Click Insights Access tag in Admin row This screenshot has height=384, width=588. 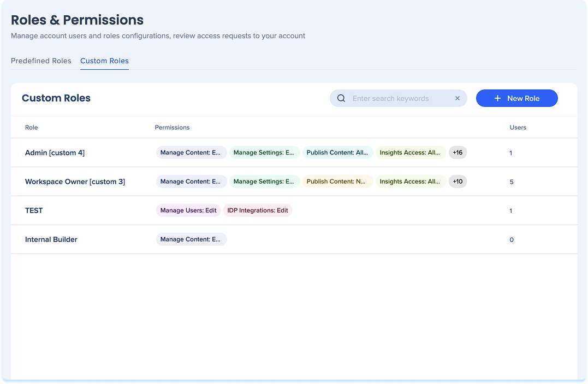[x=411, y=153]
